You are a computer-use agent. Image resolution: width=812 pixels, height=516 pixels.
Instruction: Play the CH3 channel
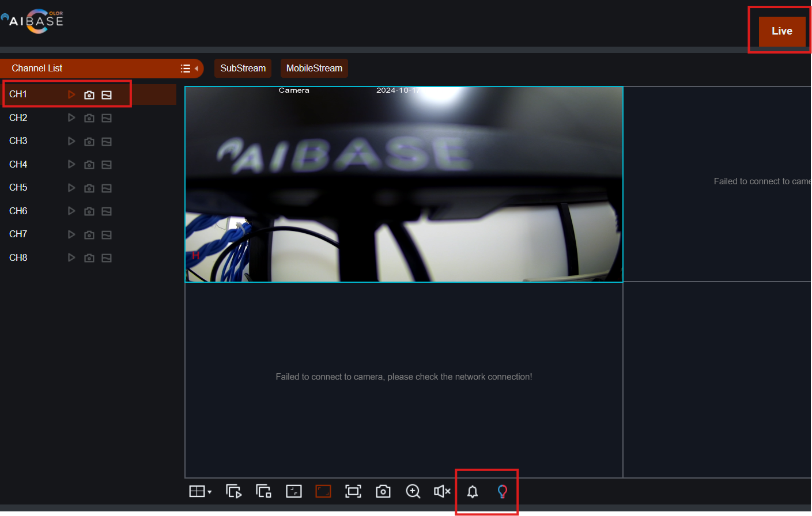coord(71,141)
